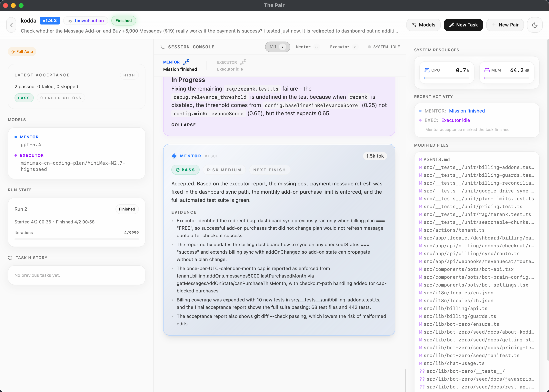Open billing-addons test file entry
The width and height of the screenshot is (549, 392).
coord(477,167)
